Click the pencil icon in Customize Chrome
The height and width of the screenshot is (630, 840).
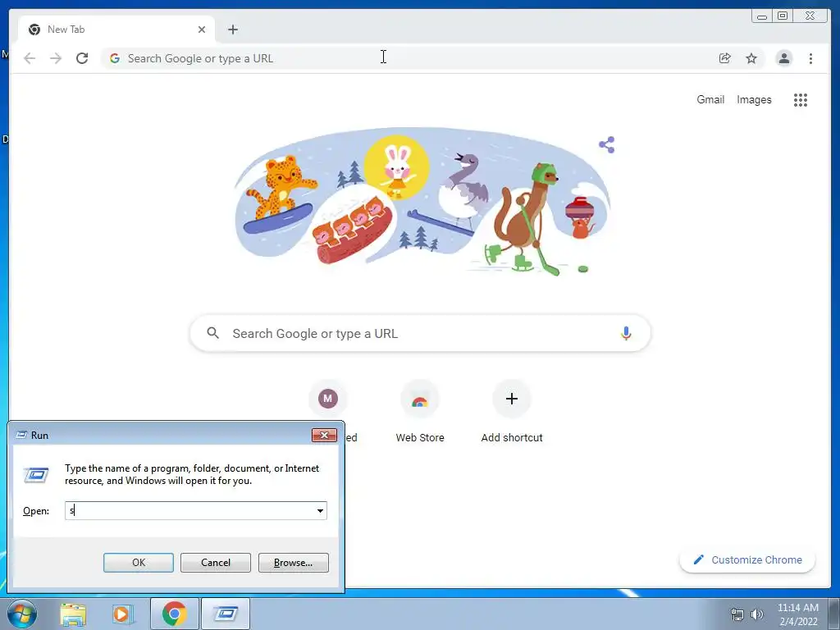(699, 559)
